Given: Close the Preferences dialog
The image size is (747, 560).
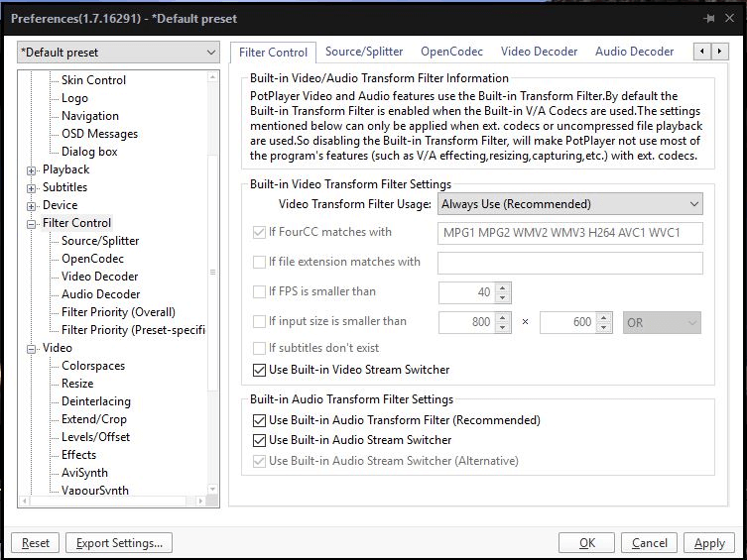Looking at the screenshot, I should pos(729,18).
